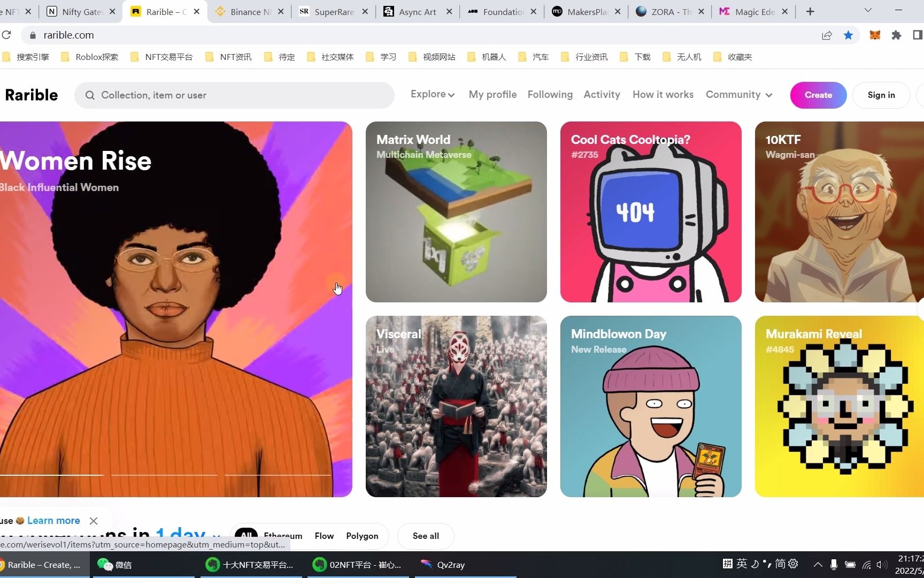The height and width of the screenshot is (578, 924).
Task: Open the Women Rise featured banner
Action: tap(176, 309)
